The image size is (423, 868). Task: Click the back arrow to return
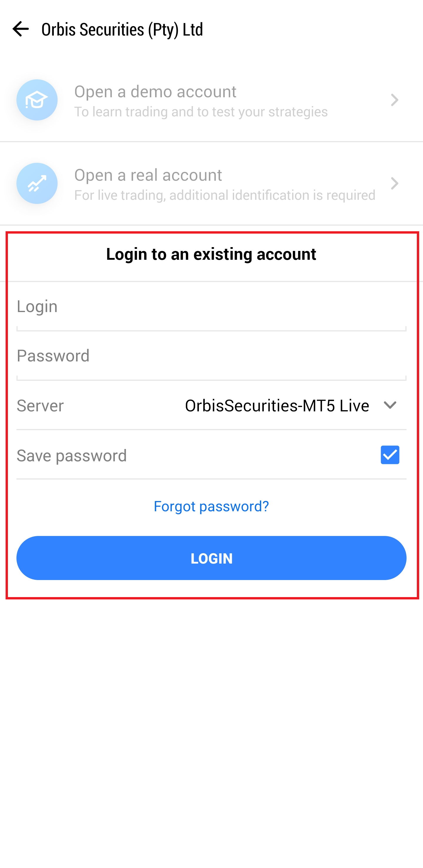click(21, 29)
